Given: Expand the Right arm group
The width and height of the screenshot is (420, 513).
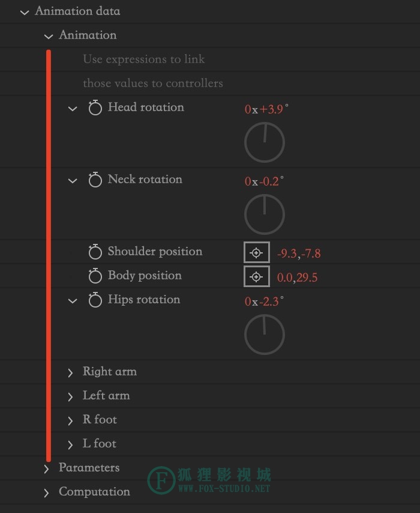Looking at the screenshot, I should 70,372.
